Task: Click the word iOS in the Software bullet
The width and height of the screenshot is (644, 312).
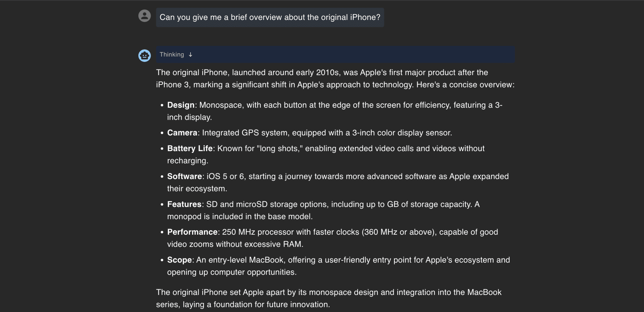Action: tap(213, 176)
